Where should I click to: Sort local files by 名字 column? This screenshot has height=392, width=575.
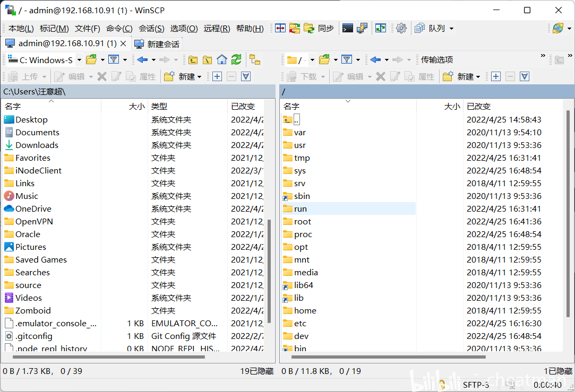[52, 106]
